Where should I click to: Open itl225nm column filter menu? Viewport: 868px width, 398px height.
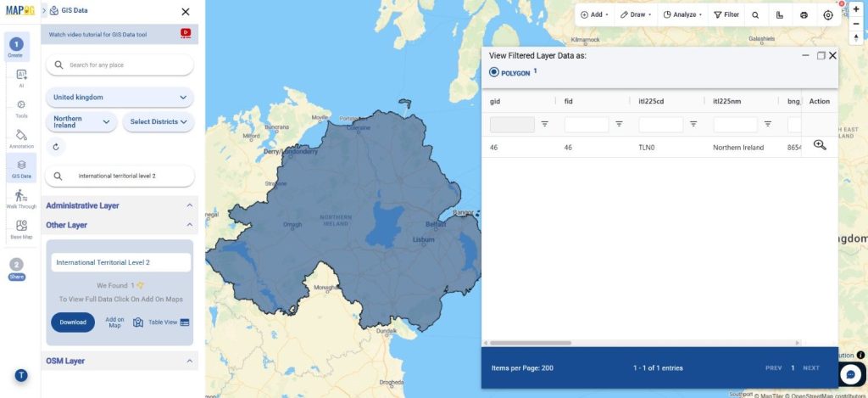(768, 124)
